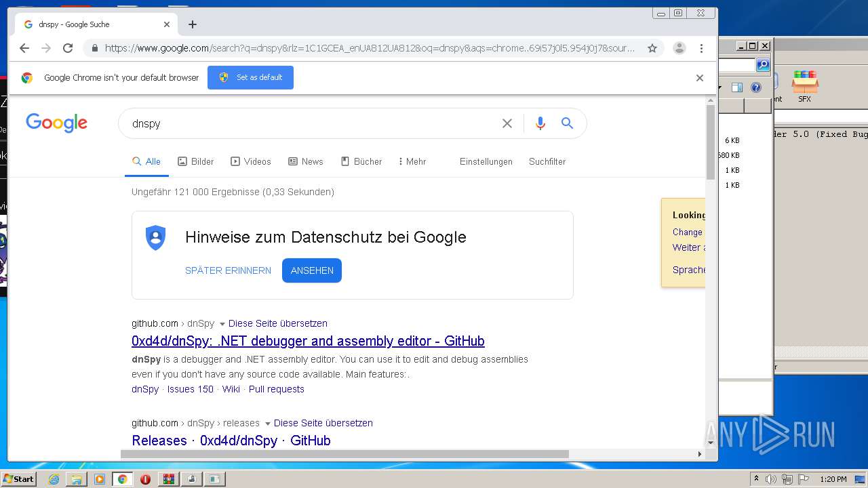Image resolution: width=868 pixels, height=488 pixels.
Task: Switch to Chrome in the taskbar
Action: pyautogui.click(x=122, y=479)
